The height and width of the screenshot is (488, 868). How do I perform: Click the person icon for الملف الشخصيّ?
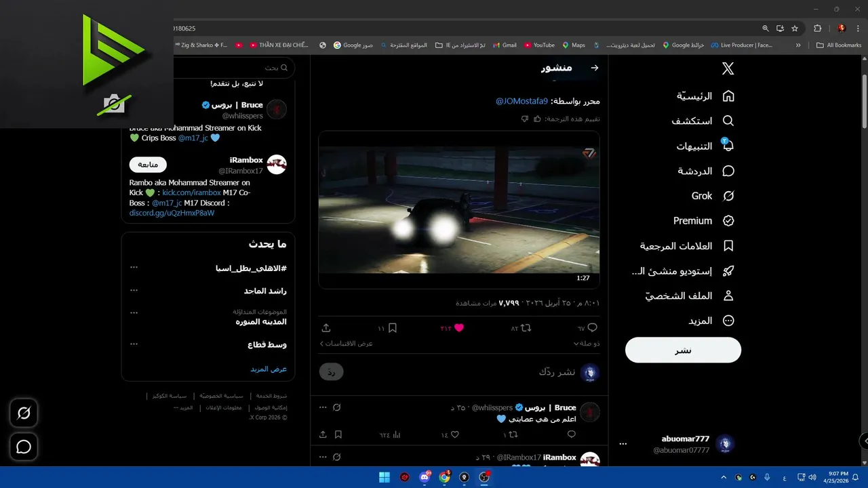pos(728,296)
